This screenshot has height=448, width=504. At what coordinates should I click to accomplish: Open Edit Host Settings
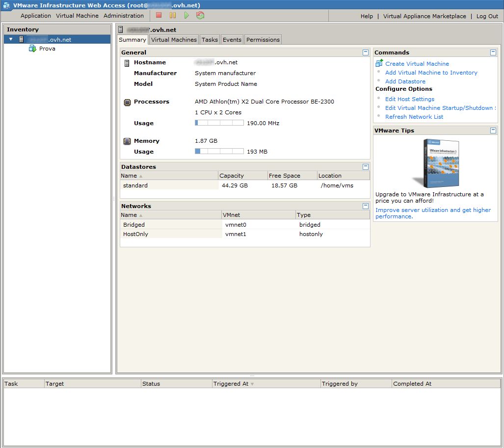point(409,99)
